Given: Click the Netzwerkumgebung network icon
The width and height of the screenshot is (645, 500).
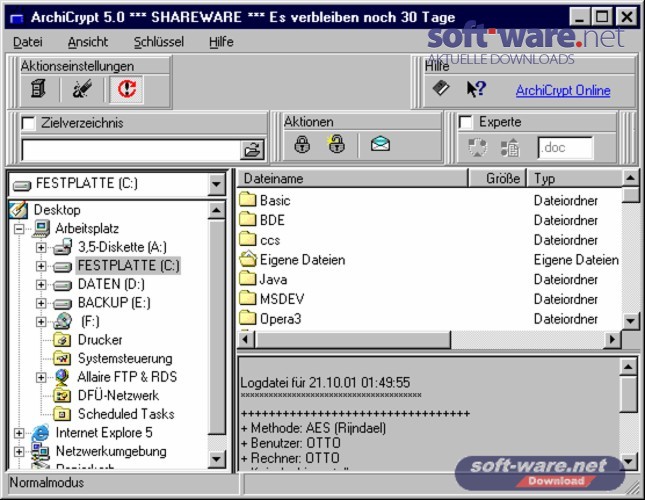Looking at the screenshot, I should 40,452.
